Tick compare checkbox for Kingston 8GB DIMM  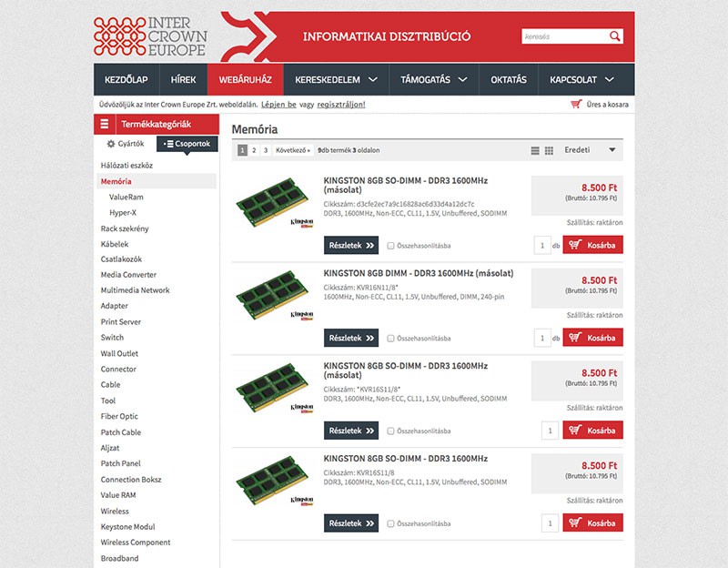390,338
